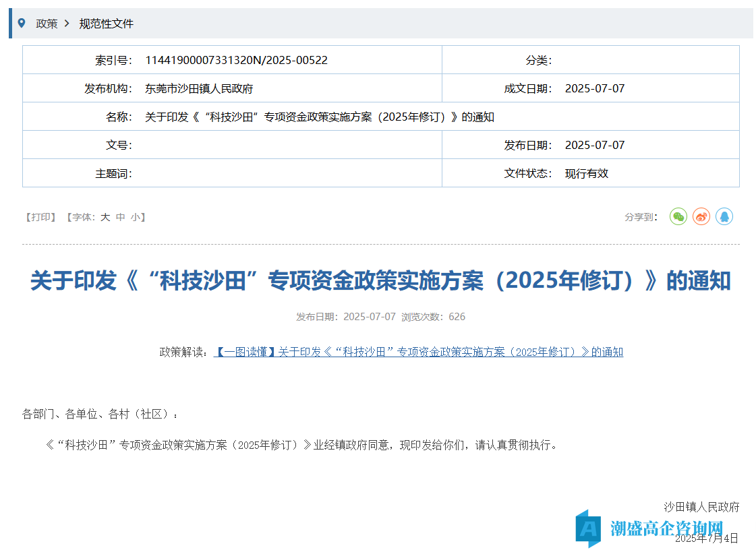Click the blue watermark logo icon
Viewport: 756px width, 552px height.
click(x=588, y=528)
